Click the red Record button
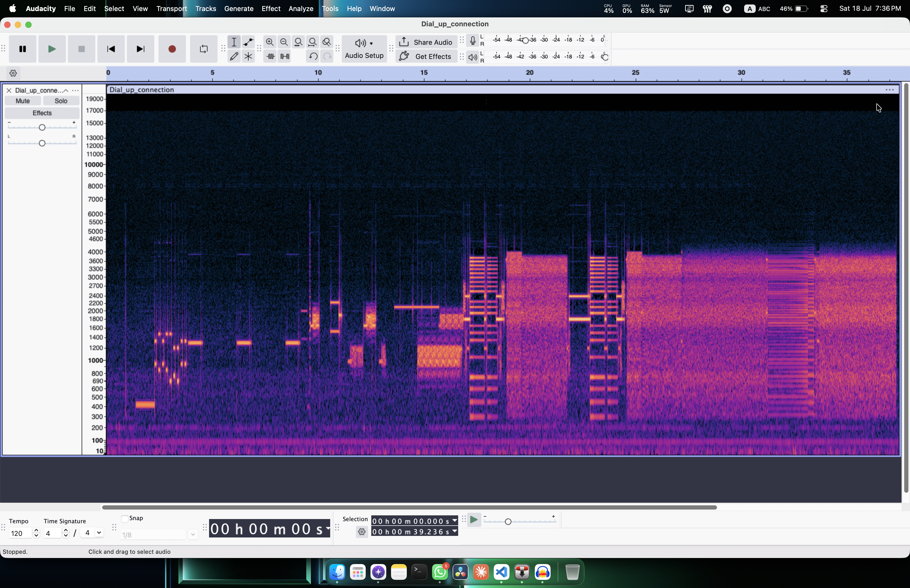The image size is (910, 588). tap(172, 49)
